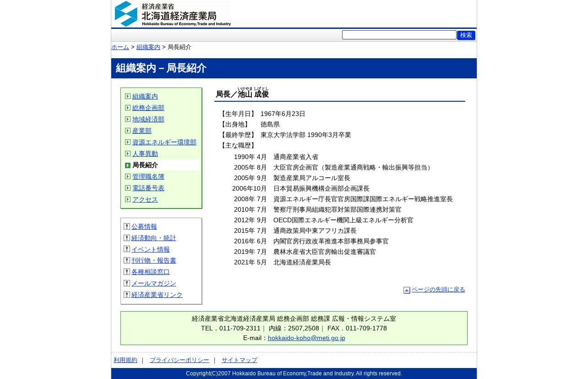Click arrow icon beside 人事異動
The image size is (588, 379).
(x=128, y=154)
